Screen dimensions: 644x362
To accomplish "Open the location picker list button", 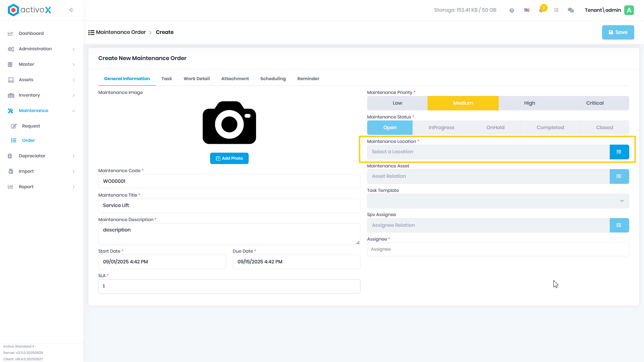I will click(619, 152).
